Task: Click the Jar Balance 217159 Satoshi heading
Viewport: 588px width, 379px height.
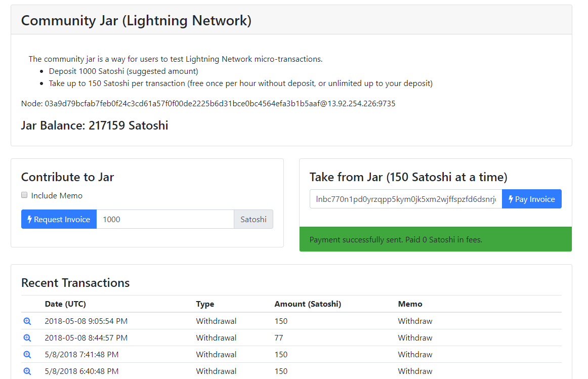Action: coord(95,125)
